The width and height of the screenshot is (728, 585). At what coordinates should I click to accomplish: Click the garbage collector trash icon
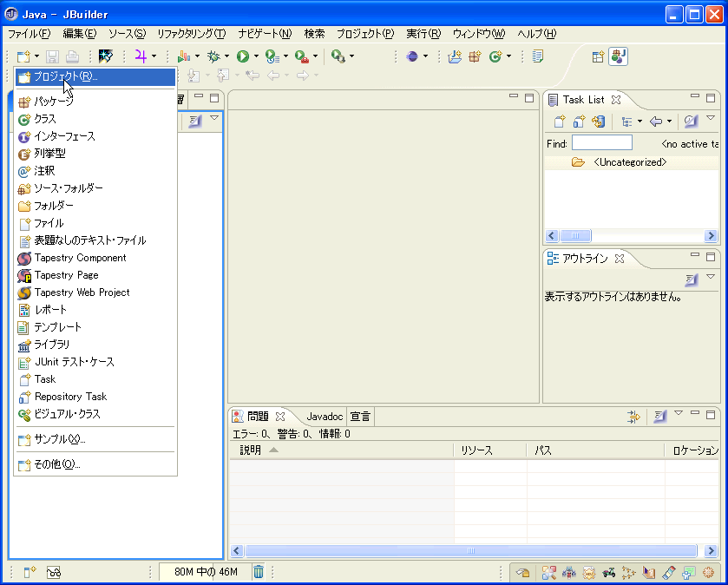pos(259,571)
